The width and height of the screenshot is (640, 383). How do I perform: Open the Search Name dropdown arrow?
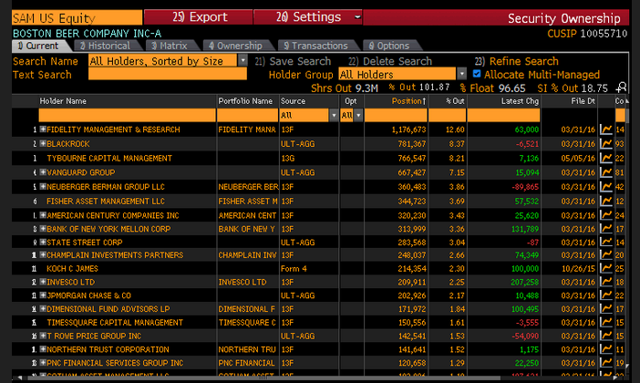pos(242,61)
